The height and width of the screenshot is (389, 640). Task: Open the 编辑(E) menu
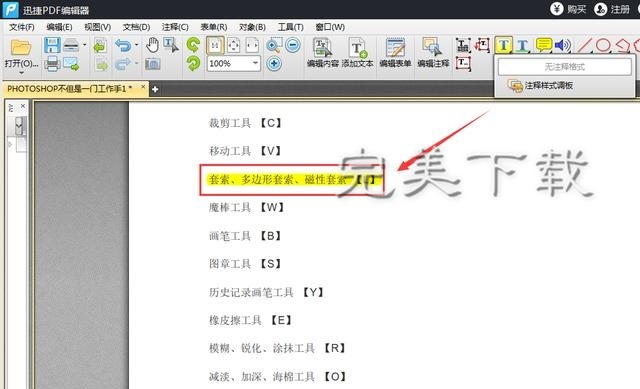coord(59,27)
